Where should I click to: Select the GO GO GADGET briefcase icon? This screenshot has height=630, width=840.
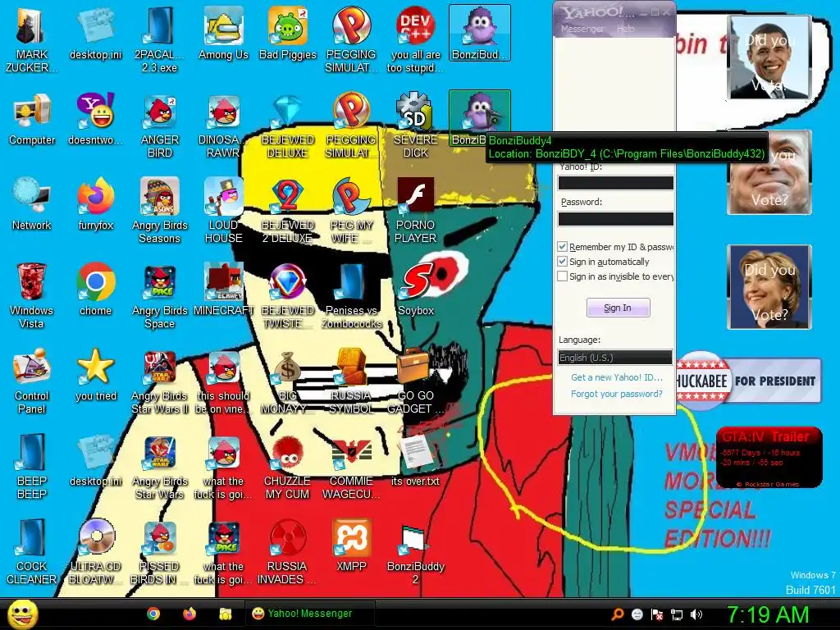pos(416,381)
